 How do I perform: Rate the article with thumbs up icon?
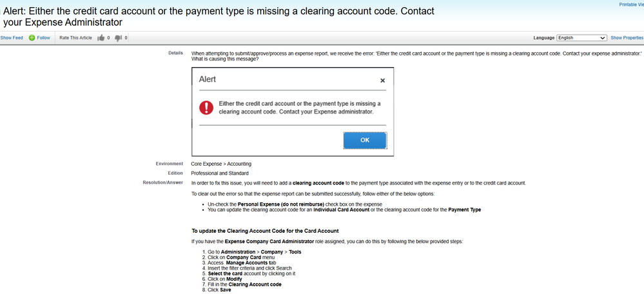(x=101, y=38)
